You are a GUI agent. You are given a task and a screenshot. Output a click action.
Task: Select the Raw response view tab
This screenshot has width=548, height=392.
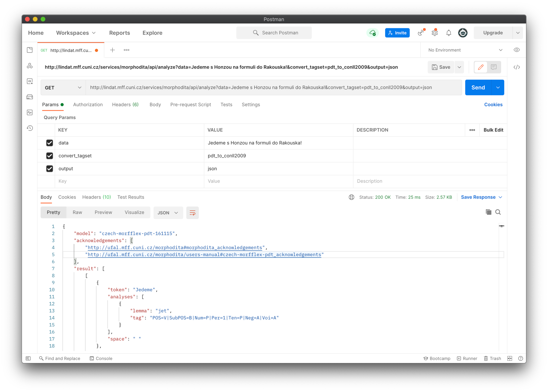click(x=77, y=212)
